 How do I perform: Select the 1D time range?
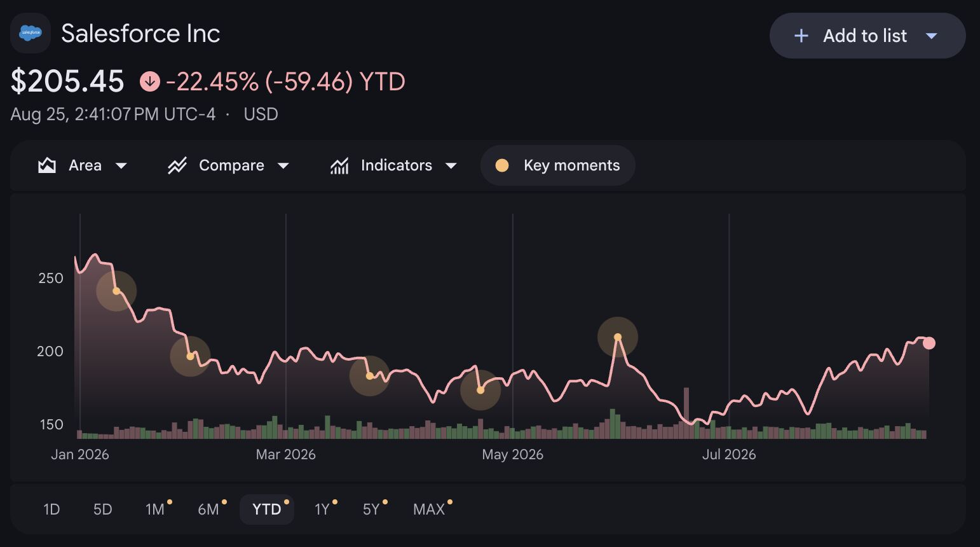tap(51, 509)
